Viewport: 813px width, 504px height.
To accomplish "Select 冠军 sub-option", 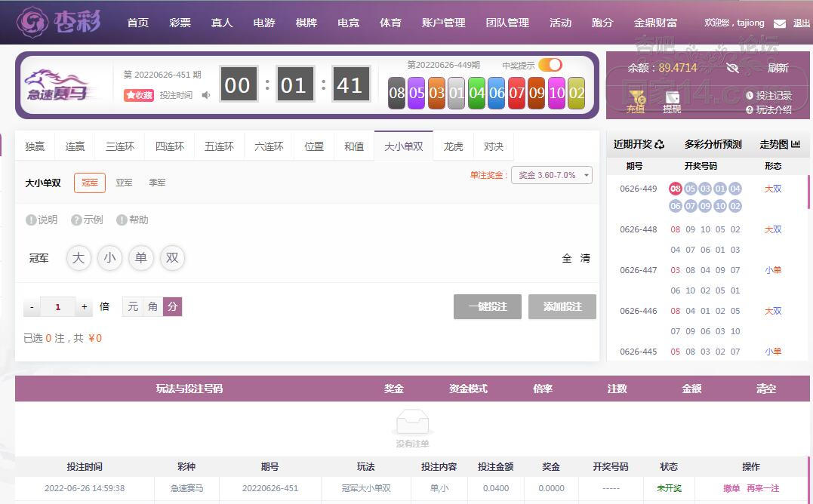I will pos(90,183).
